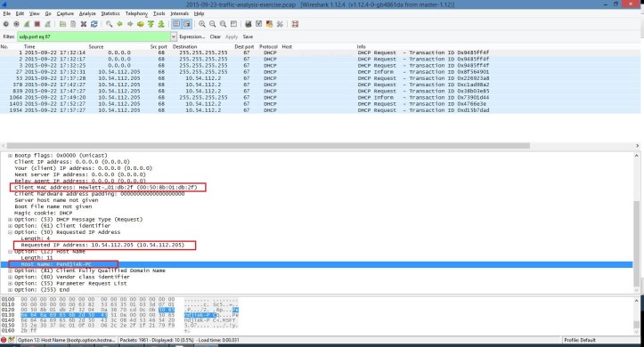Viewport: 644px width, 347px height.
Task: Edit capture file comment icon
Action: coord(11,340)
